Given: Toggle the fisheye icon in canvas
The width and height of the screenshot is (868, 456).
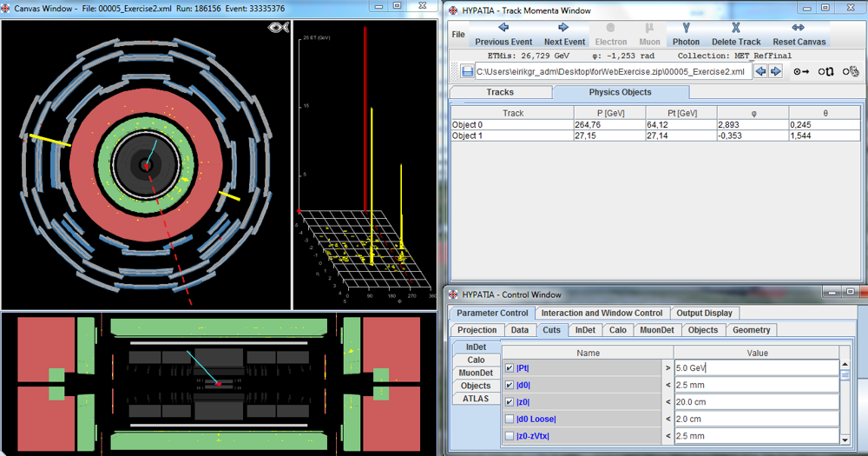Looking at the screenshot, I should (x=278, y=28).
